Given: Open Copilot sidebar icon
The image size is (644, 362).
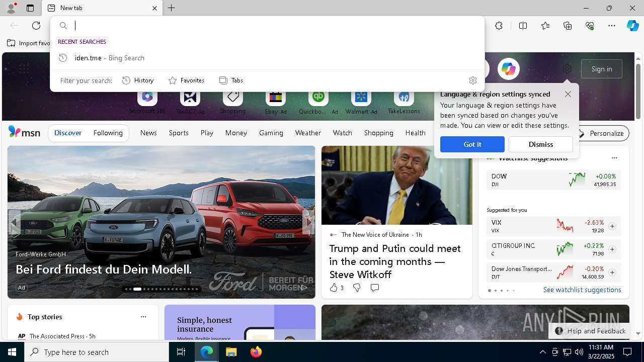Looking at the screenshot, I should (x=632, y=26).
